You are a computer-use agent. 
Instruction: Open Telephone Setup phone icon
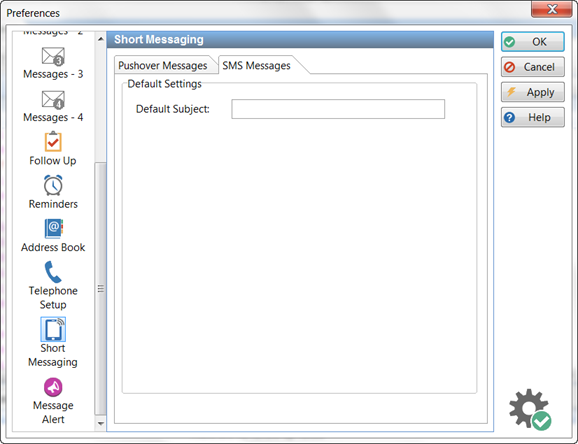[53, 272]
